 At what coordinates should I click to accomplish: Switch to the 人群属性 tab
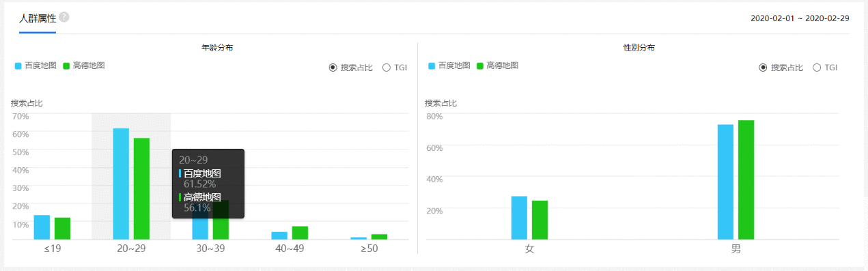tap(38, 18)
